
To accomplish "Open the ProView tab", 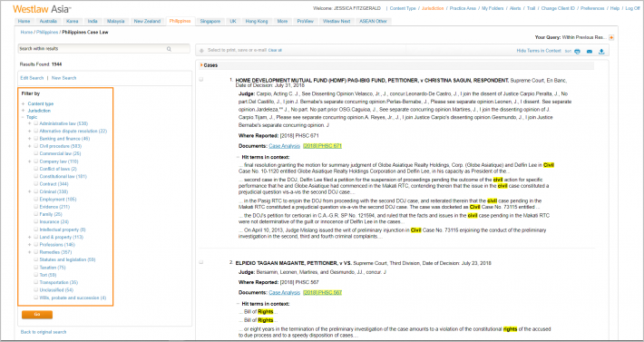I will click(x=304, y=22).
